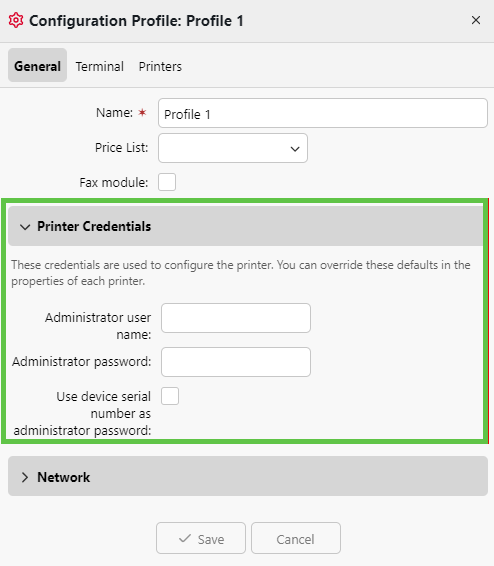Click the red gear icon in title bar

tap(16, 21)
